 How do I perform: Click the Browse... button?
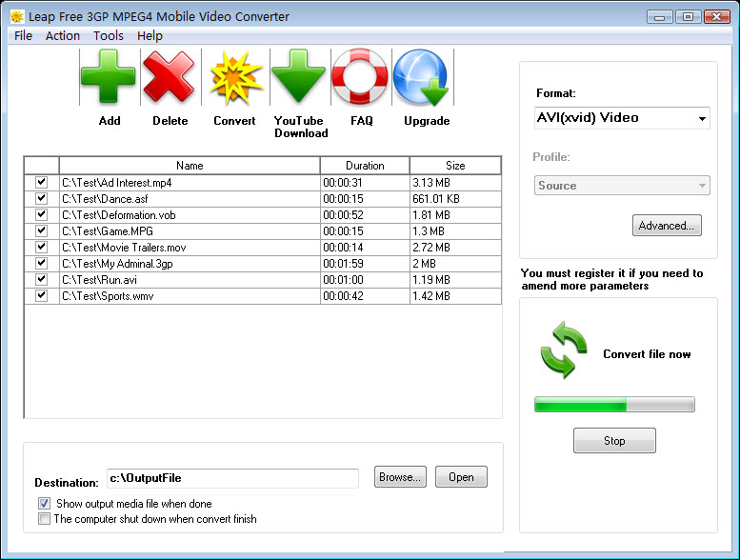400,477
